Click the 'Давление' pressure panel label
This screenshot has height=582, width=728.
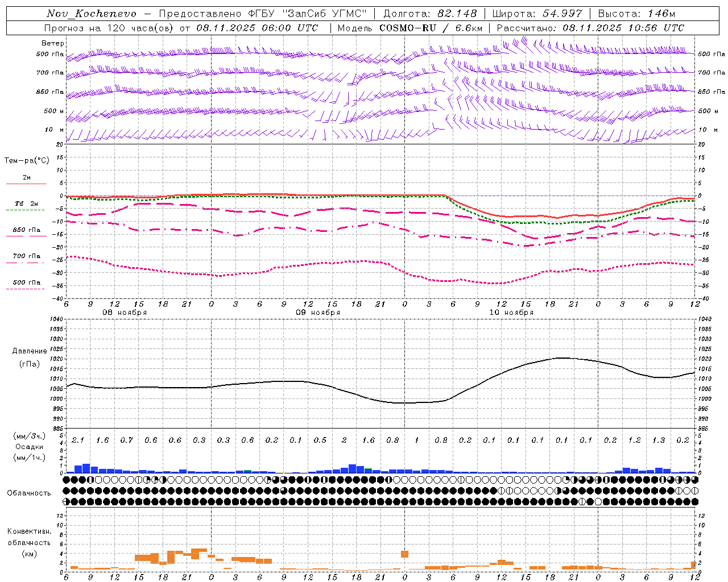(x=30, y=351)
